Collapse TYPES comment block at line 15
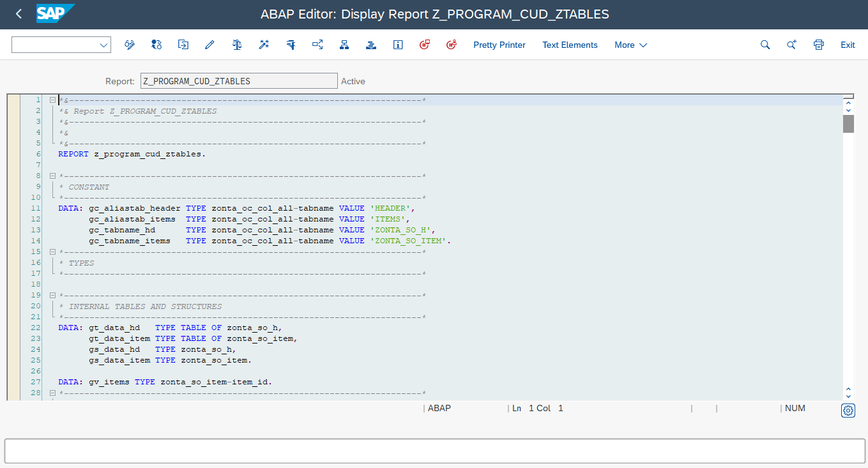Screen dimensions: 868x468 click(x=52, y=252)
